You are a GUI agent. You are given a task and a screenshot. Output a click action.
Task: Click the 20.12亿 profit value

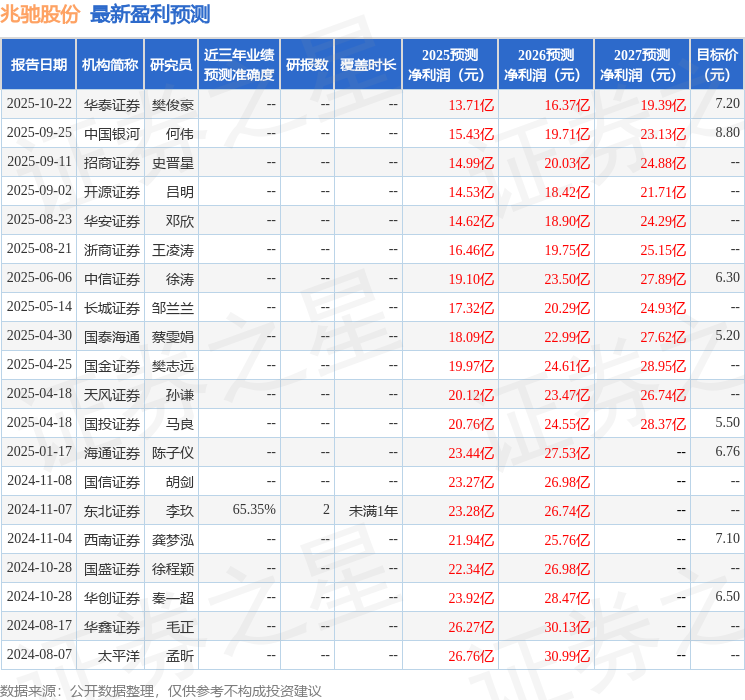tap(471, 395)
